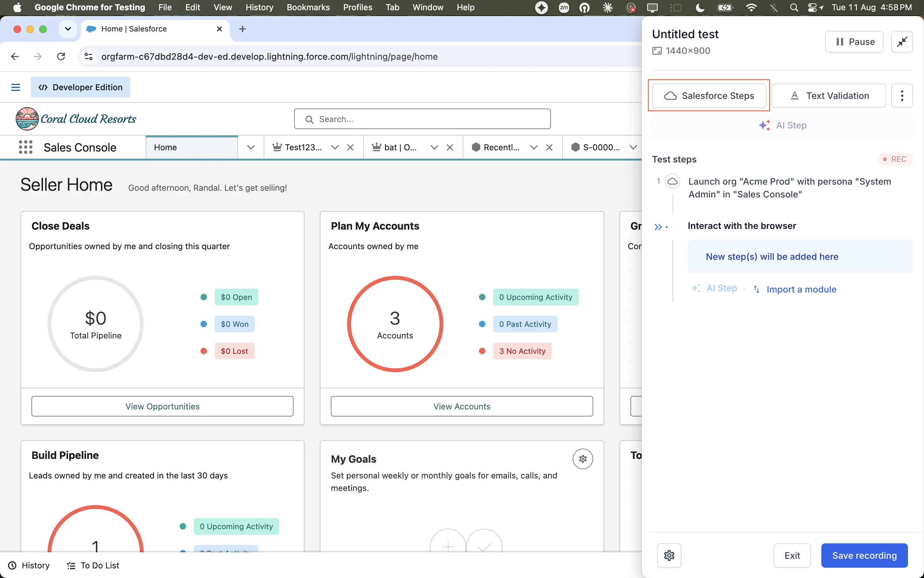This screenshot has height=578, width=924.
Task: Expand the Test123 tab dropdown
Action: click(x=335, y=148)
